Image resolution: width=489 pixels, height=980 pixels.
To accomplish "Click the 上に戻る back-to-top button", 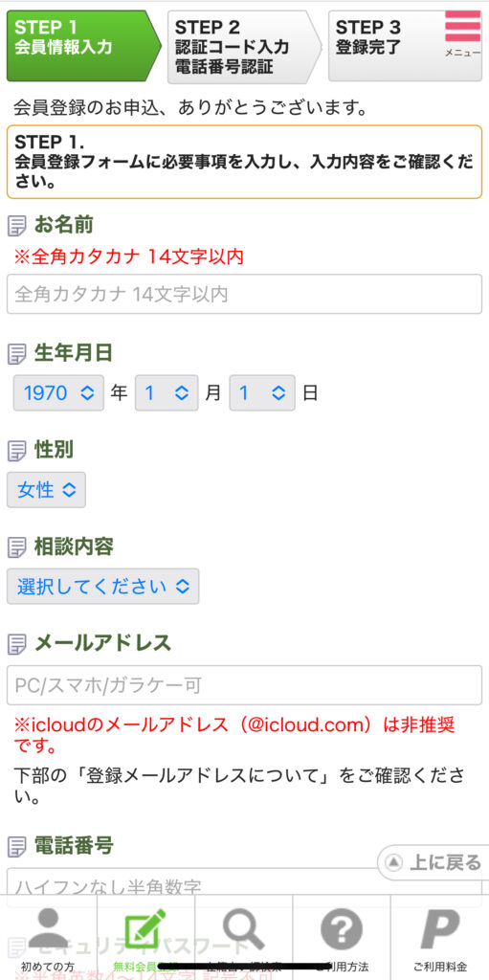I will pyautogui.click(x=433, y=863).
